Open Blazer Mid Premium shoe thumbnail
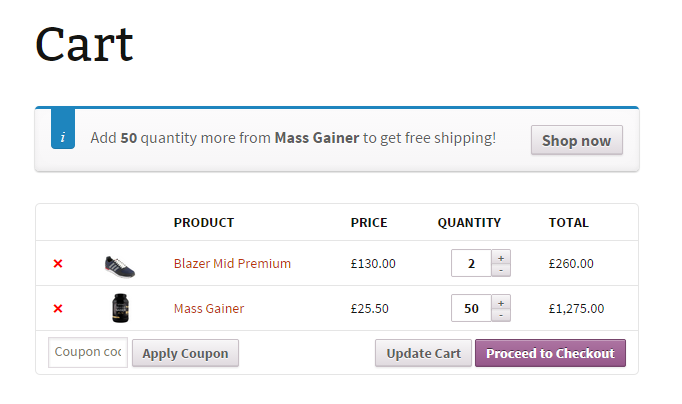Image resolution: width=682 pixels, height=404 pixels. coord(119,265)
